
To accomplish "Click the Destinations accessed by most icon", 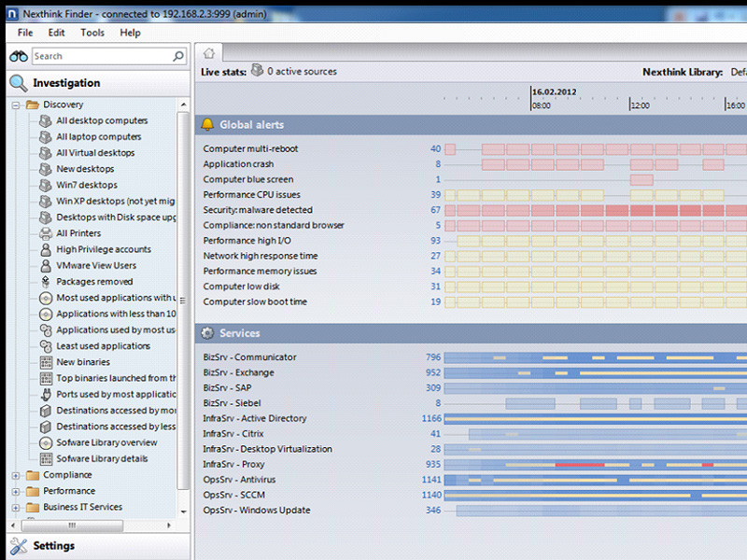I will [x=46, y=411].
